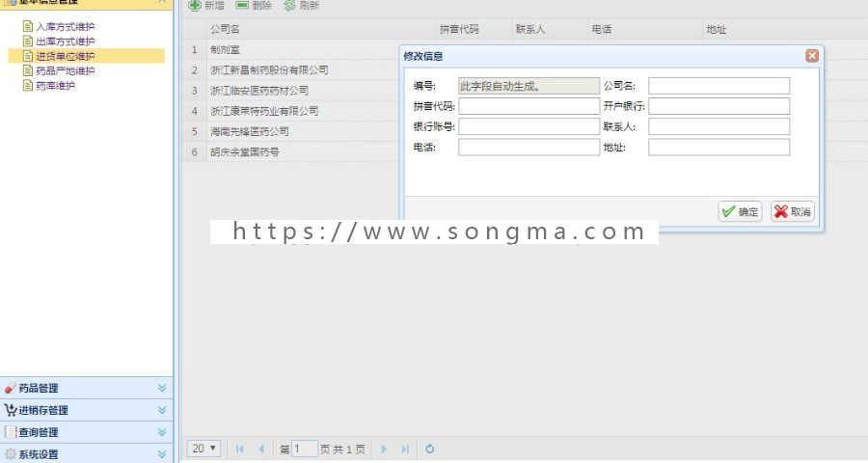Click the 刷新 toolbar button
The width and height of the screenshot is (868, 463).
pyautogui.click(x=302, y=6)
